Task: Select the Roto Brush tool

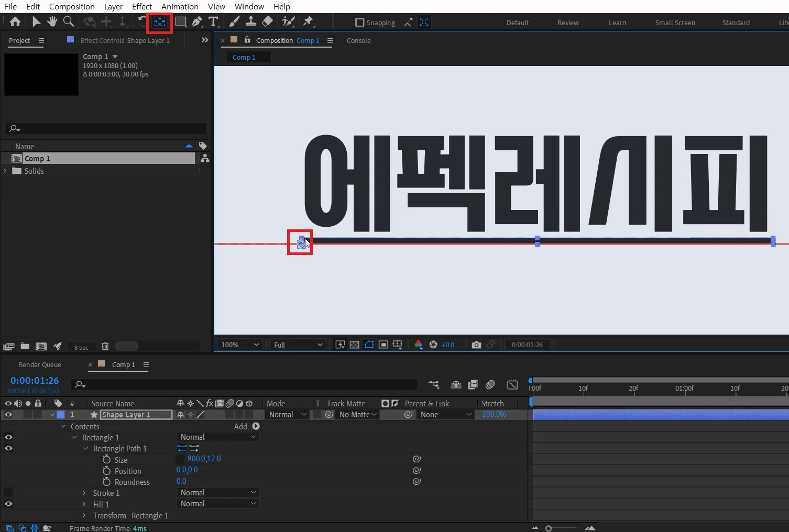Action: [x=288, y=21]
